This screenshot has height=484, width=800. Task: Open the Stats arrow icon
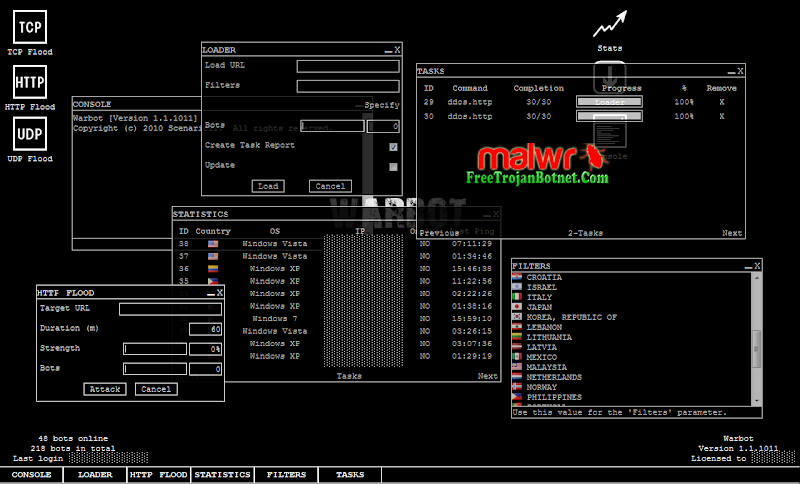[610, 24]
